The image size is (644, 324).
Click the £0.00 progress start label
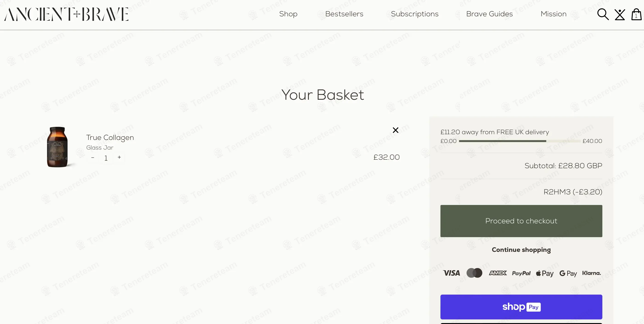[x=448, y=141]
